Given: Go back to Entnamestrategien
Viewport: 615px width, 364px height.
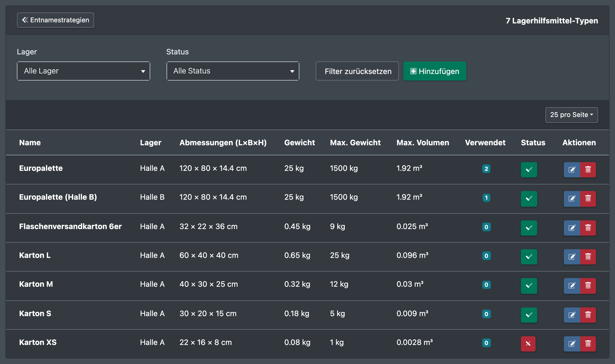Looking at the screenshot, I should (56, 20).
